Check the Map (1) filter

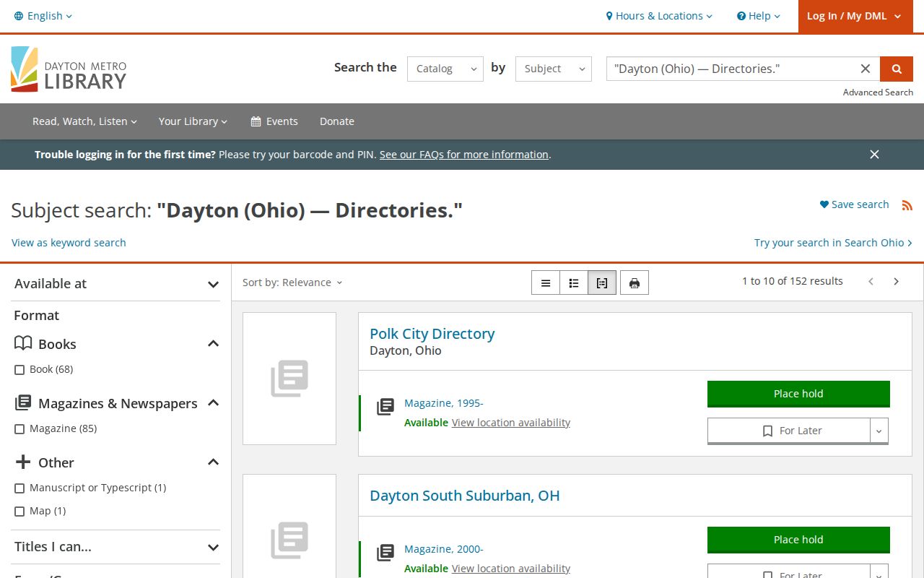(19, 512)
